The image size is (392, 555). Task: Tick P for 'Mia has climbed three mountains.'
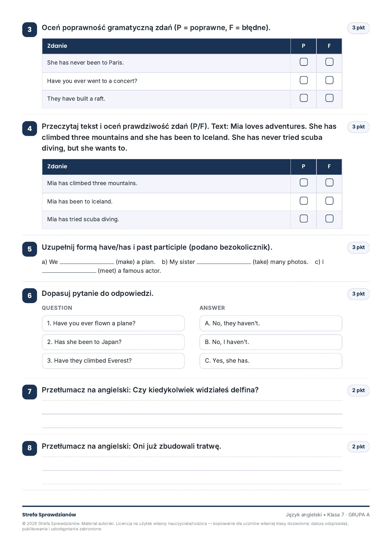point(303,182)
